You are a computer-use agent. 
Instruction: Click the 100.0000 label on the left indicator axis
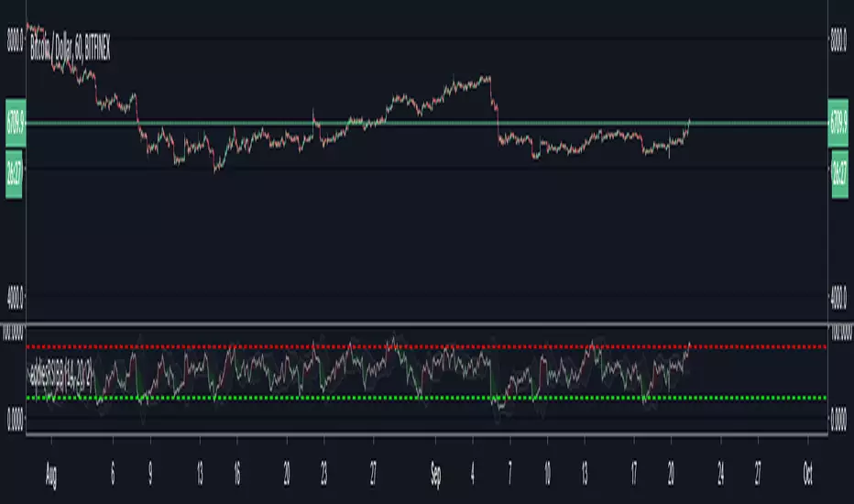[13, 333]
